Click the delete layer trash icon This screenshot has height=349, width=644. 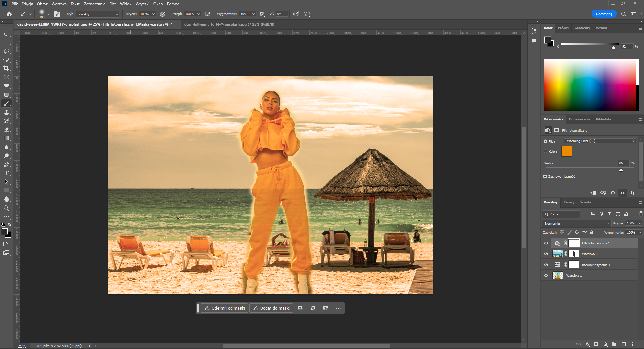(x=632, y=344)
